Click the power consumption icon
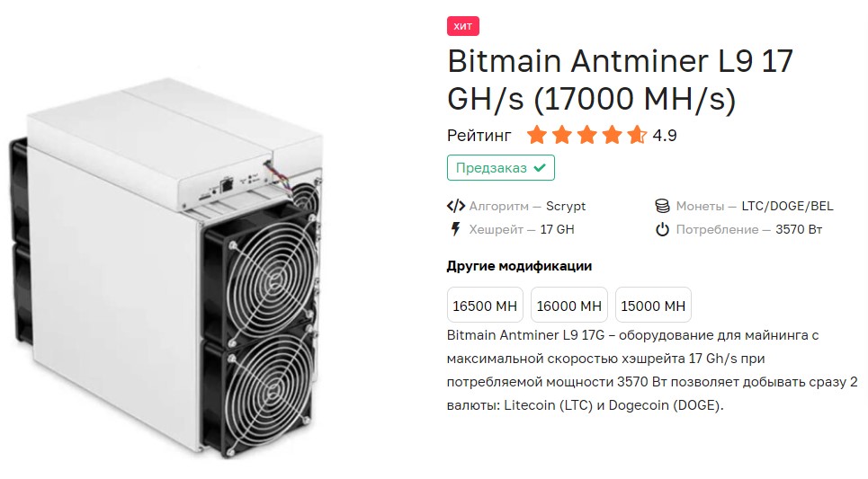The height and width of the screenshot is (479, 868). 662,229
